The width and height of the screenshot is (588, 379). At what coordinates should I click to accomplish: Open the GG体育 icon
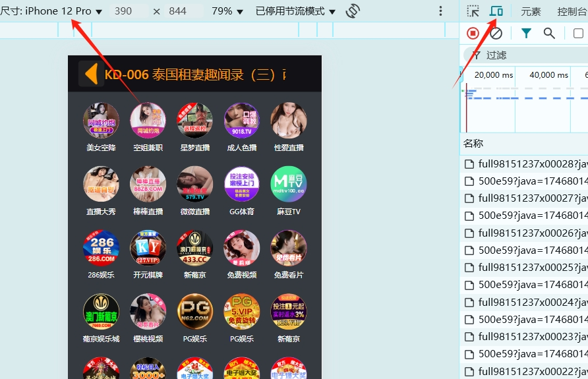pos(242,184)
